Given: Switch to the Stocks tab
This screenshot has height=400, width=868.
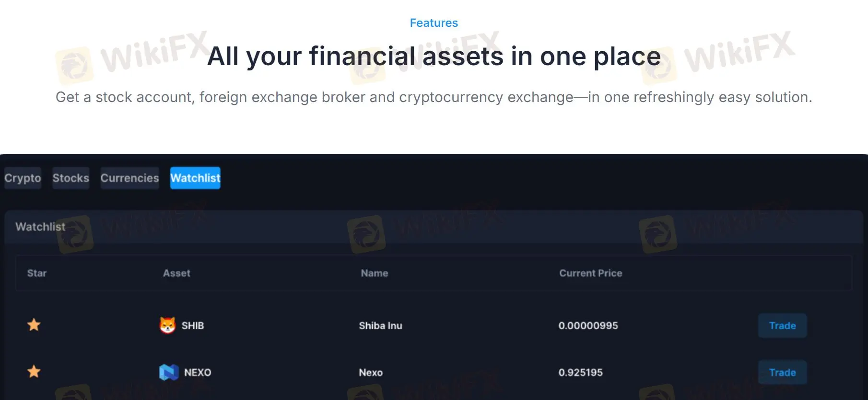Looking at the screenshot, I should [x=70, y=178].
